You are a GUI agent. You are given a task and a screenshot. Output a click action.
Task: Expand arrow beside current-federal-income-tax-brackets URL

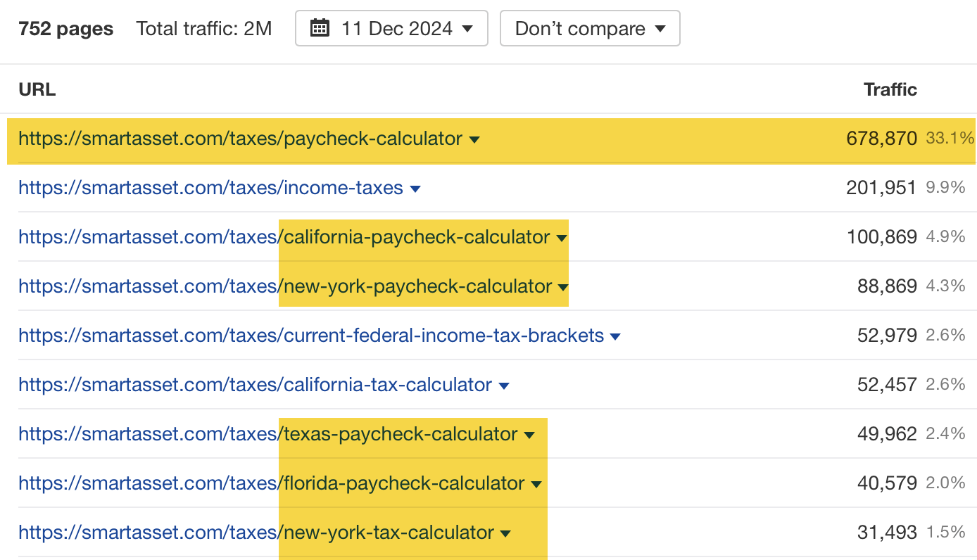pos(615,336)
